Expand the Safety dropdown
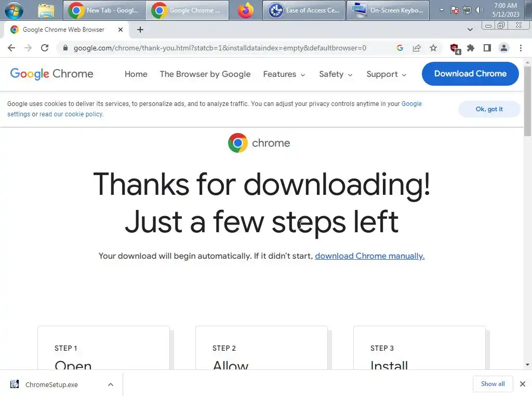 [336, 74]
